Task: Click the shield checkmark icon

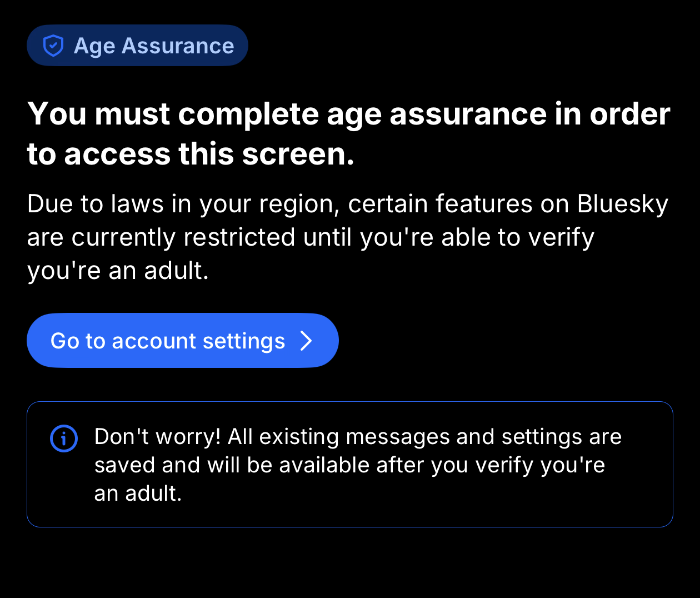Action: (53, 46)
